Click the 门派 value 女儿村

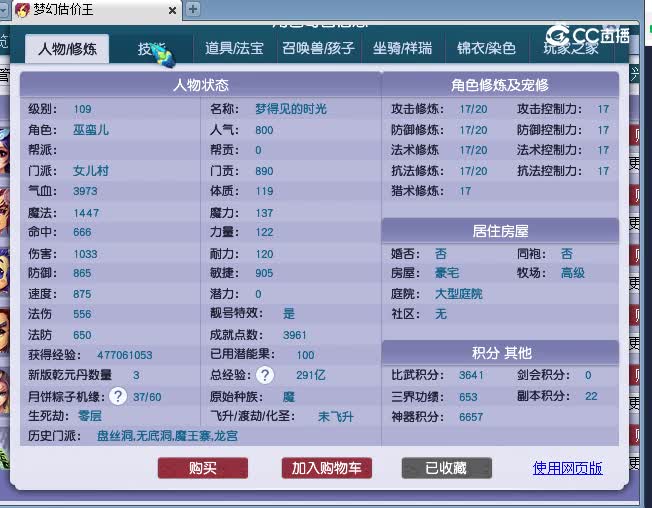(91, 171)
